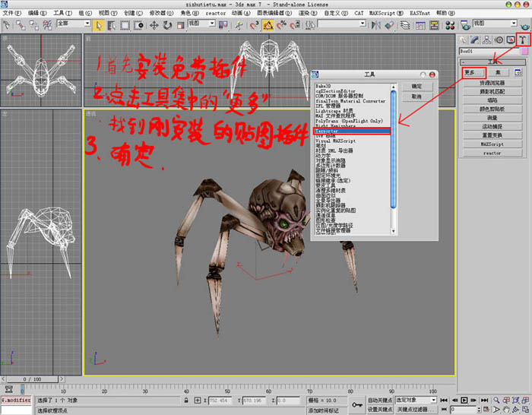This screenshot has width=532, height=415.
Task: Toggle 3D Snaps magnet
Action: coord(254,25)
